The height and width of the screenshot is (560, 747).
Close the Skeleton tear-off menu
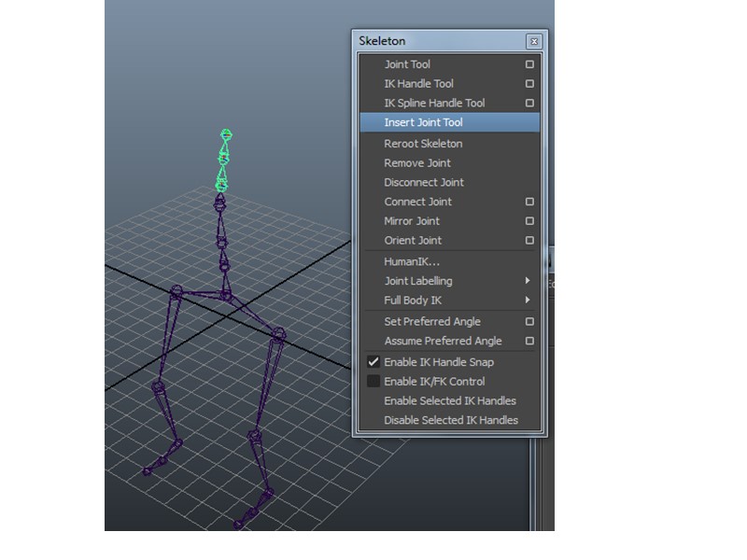tap(534, 41)
